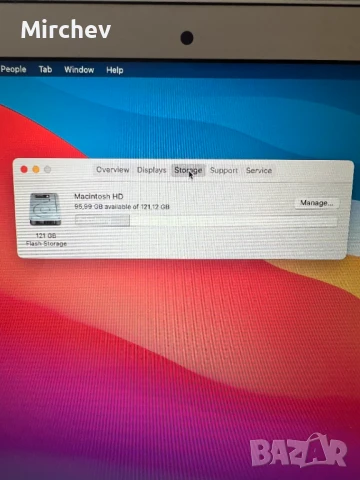
Task: Close the About This Mac window
Action: coord(24,169)
